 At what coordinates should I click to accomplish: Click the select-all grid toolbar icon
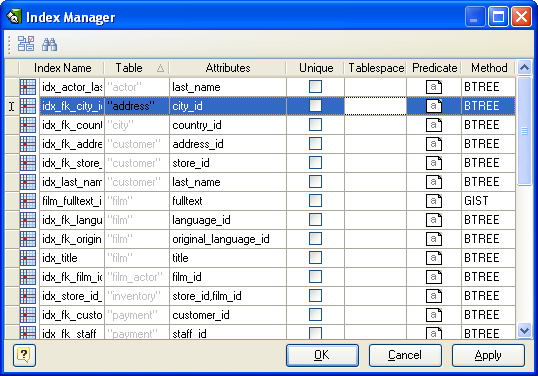click(x=26, y=44)
